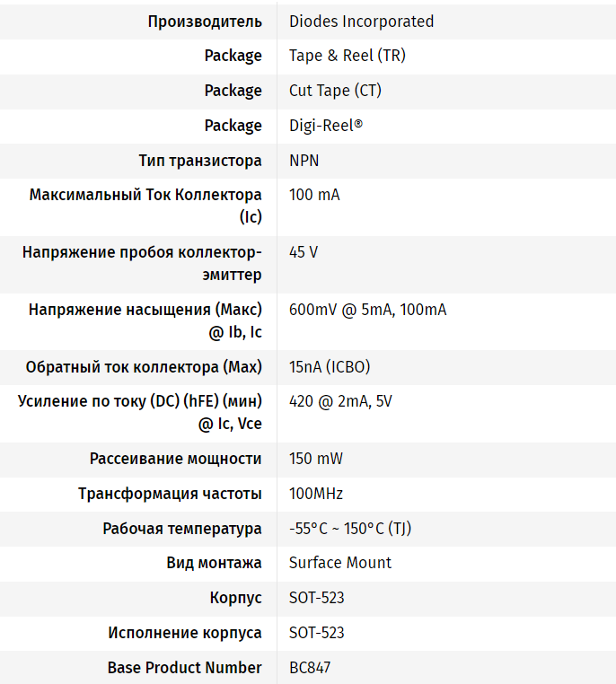This screenshot has width=616, height=684.
Task: Click the 45 V breakdown voltage value
Action: [304, 252]
